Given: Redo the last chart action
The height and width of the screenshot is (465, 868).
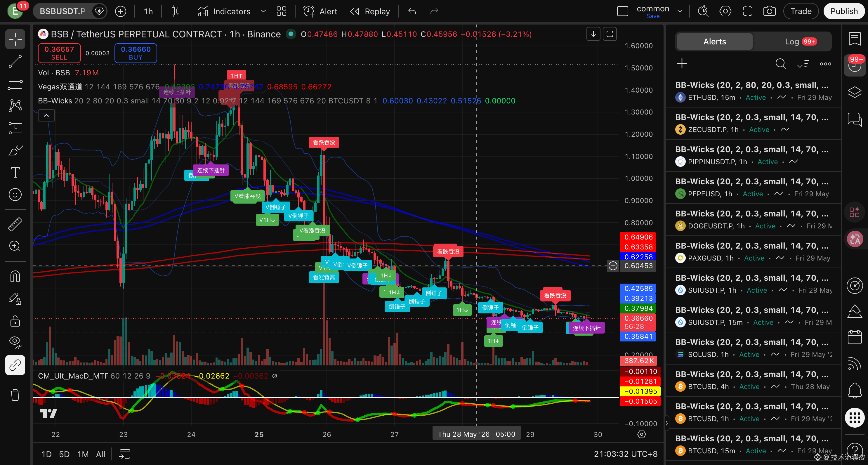Looking at the screenshot, I should (434, 11).
